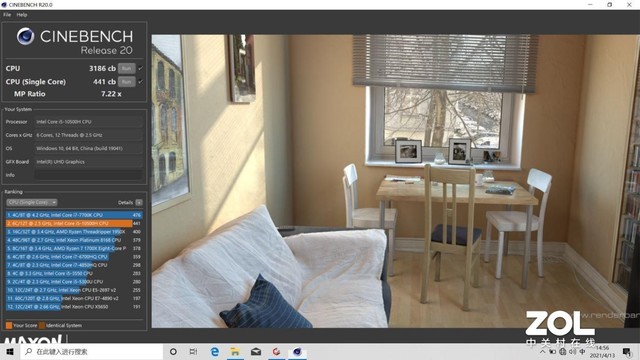The height and width of the screenshot is (360, 640).
Task: Select ranking entry Xeon CPU E7-4890 v2
Action: click(x=74, y=298)
